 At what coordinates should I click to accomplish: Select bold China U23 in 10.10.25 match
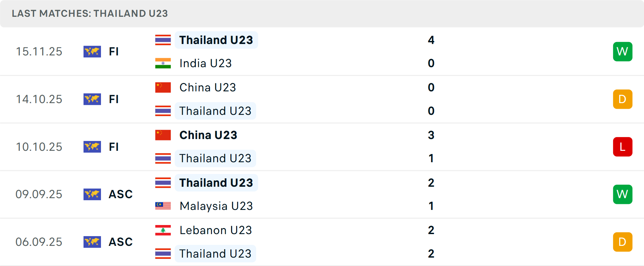(x=208, y=135)
